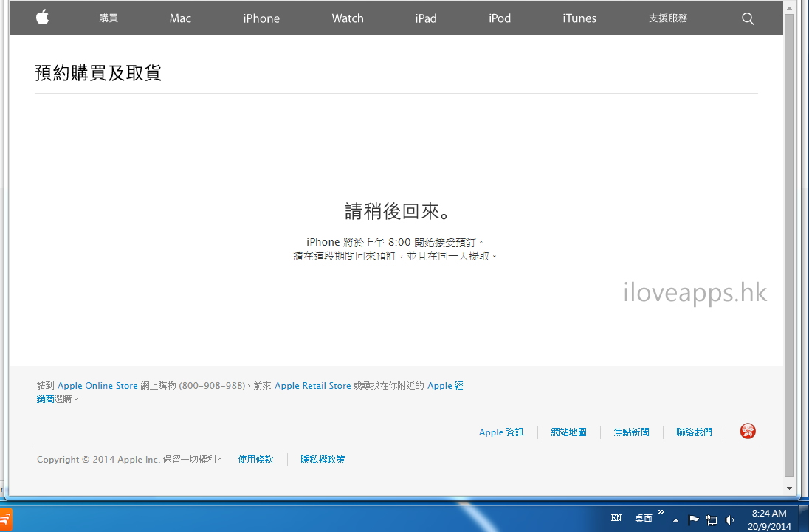Open the 支援服務 support page
Viewport: 809px width, 532px height.
[668, 18]
